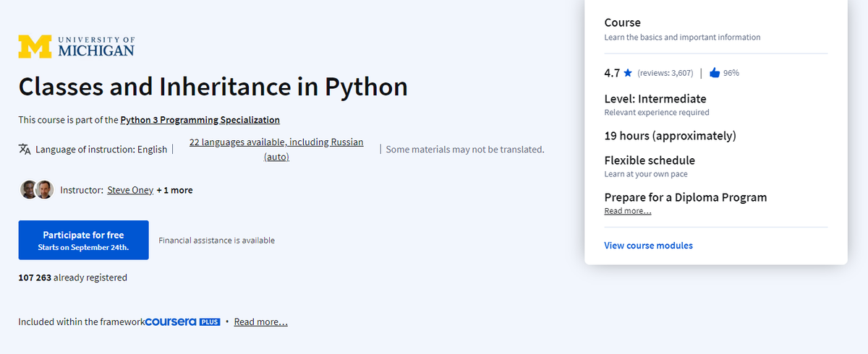
Task: Expand Read more under Diploma Program
Action: [627, 211]
